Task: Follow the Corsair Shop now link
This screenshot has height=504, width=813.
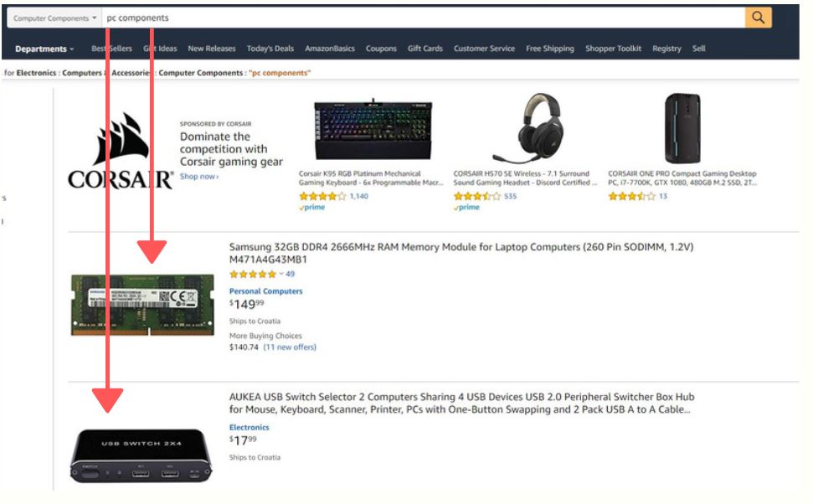Action: pyautogui.click(x=199, y=177)
